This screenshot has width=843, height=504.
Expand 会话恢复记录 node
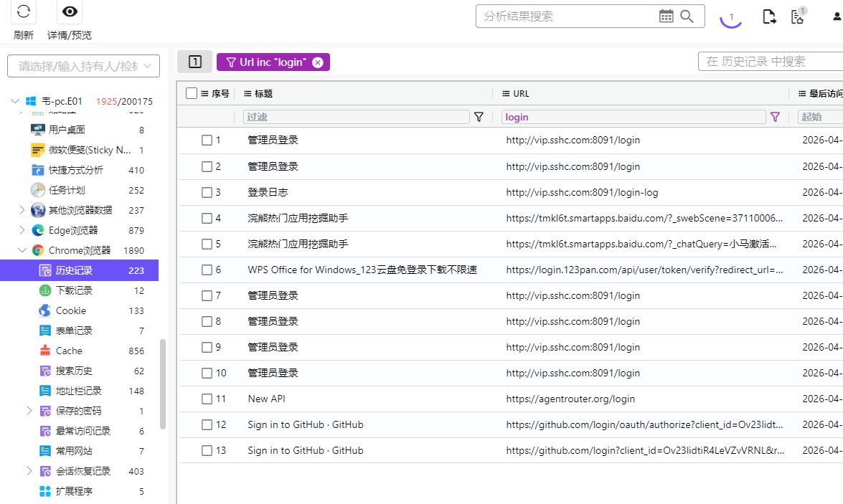pyautogui.click(x=29, y=471)
